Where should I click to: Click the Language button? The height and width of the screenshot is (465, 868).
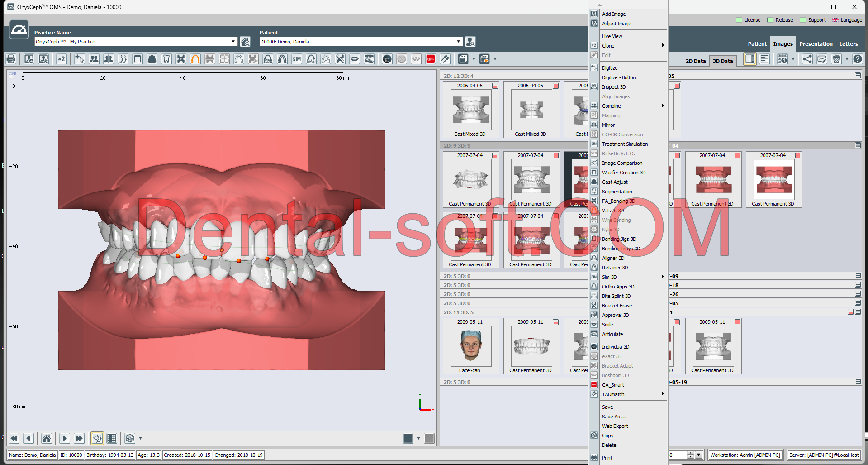click(x=847, y=20)
